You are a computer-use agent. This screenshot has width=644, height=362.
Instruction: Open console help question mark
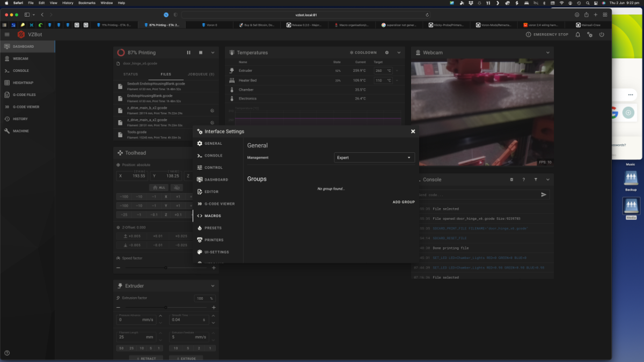point(524,180)
